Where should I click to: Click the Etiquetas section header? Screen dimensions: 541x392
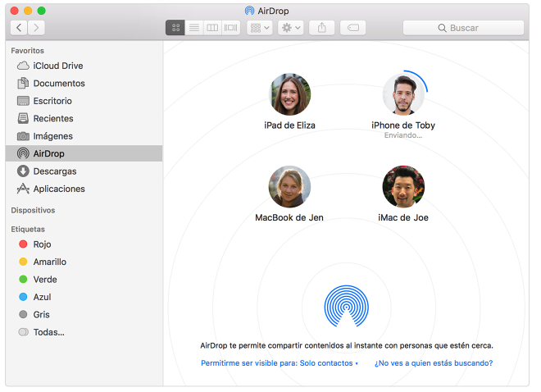click(x=28, y=229)
